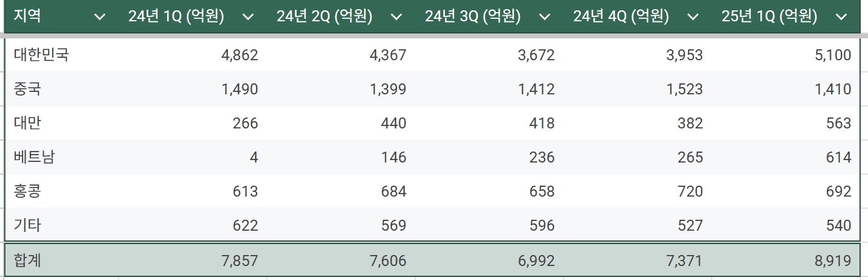Image resolution: width=868 pixels, height=280 pixels.
Task: Click the cell with value 3,953
Action: [x=638, y=55]
